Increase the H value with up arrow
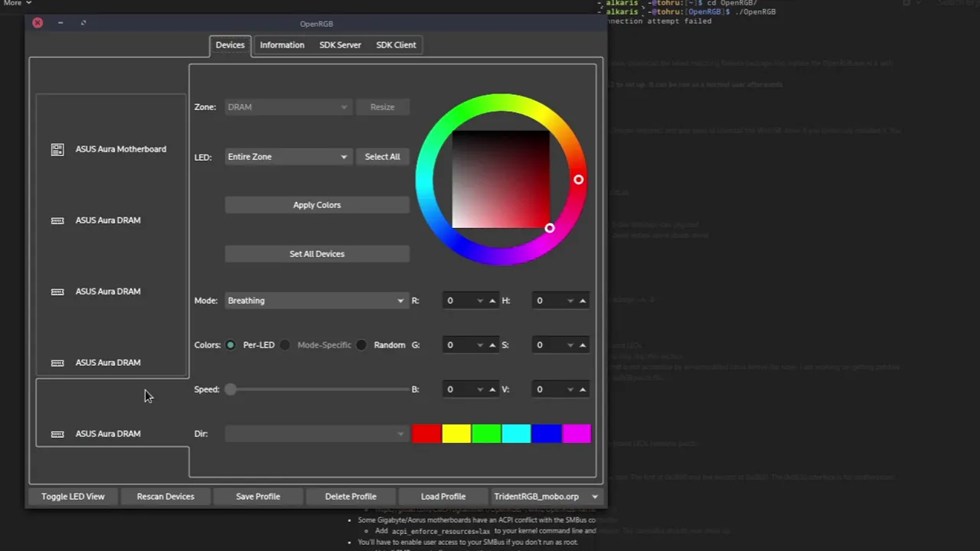This screenshot has height=551, width=980. click(583, 301)
